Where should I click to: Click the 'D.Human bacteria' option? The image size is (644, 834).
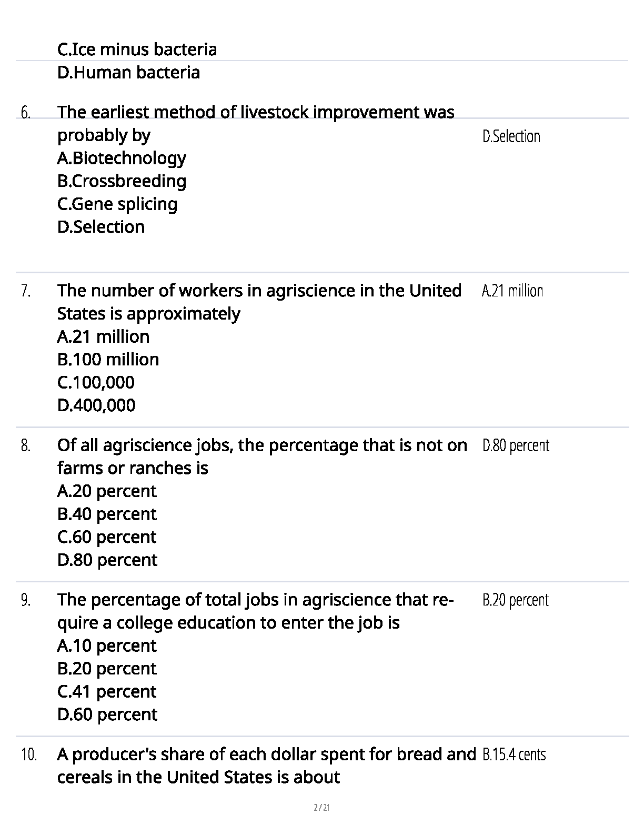pyautogui.click(x=128, y=72)
